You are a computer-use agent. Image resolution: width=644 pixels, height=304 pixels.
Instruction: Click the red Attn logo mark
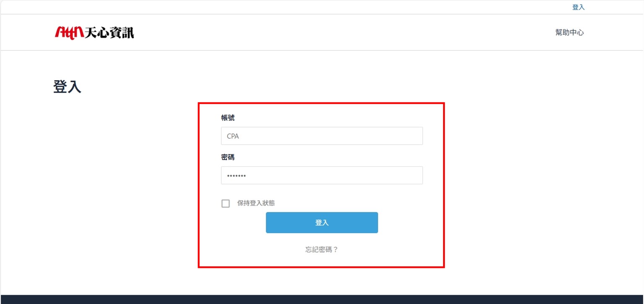pos(69,33)
